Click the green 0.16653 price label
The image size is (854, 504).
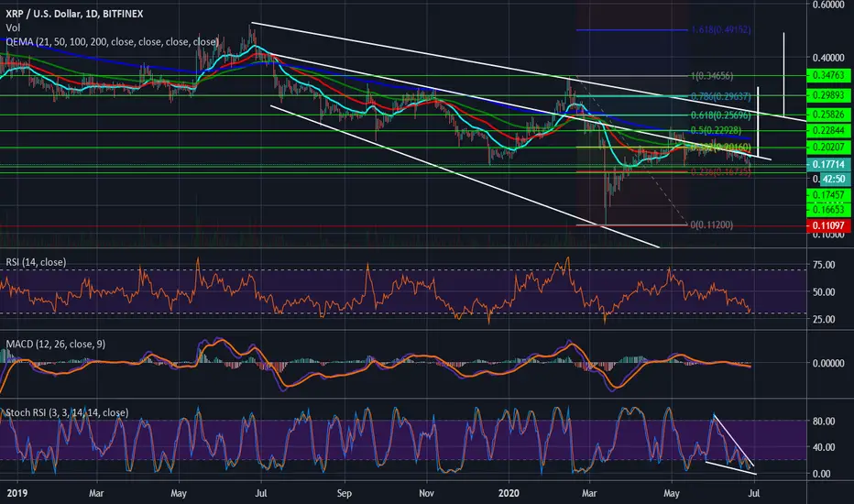point(828,209)
